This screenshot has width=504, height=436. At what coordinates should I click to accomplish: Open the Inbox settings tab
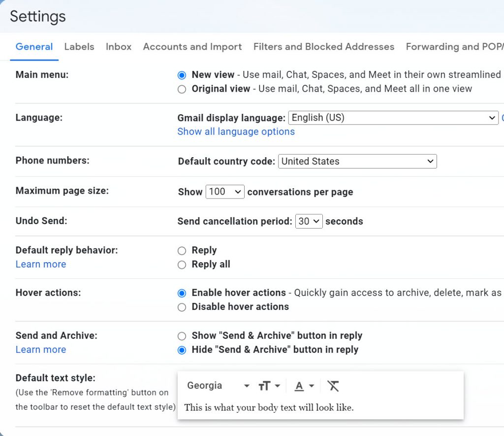(119, 47)
